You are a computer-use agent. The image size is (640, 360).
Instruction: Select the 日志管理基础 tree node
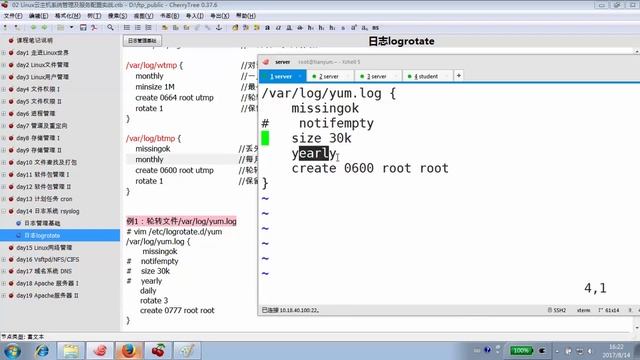(x=42, y=223)
